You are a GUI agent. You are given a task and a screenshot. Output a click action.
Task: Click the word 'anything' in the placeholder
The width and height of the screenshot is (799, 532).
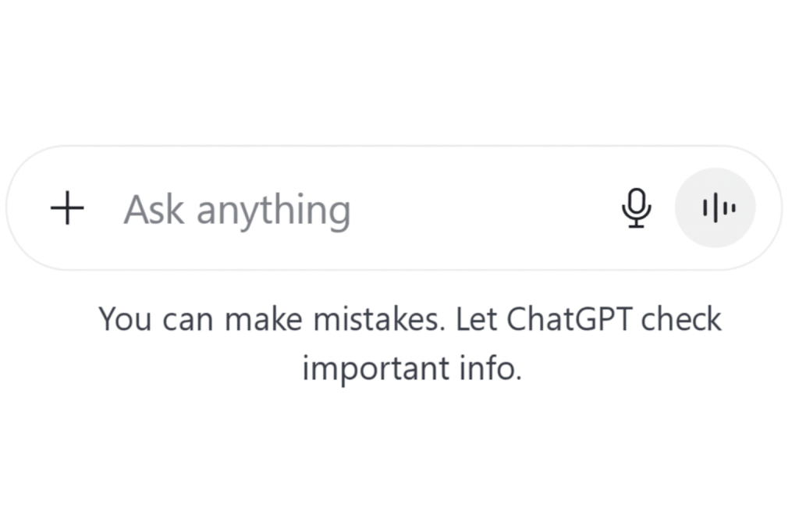coord(273,211)
